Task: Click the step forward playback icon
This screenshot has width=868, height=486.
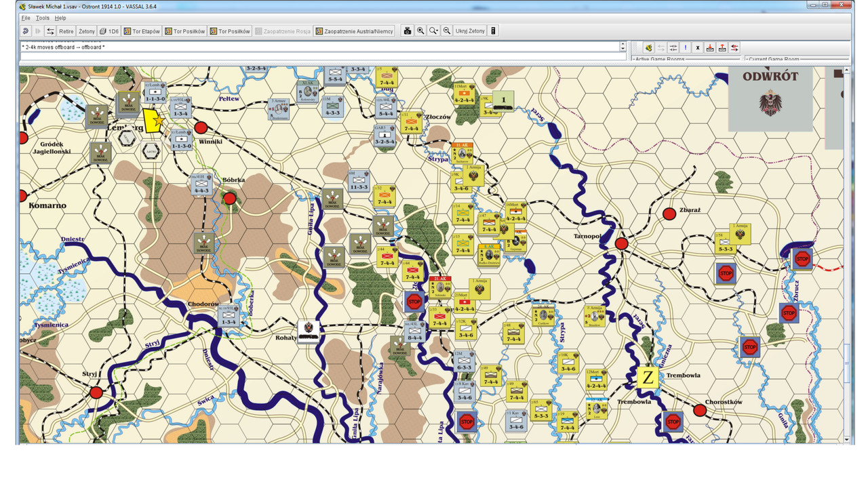Action: click(38, 31)
